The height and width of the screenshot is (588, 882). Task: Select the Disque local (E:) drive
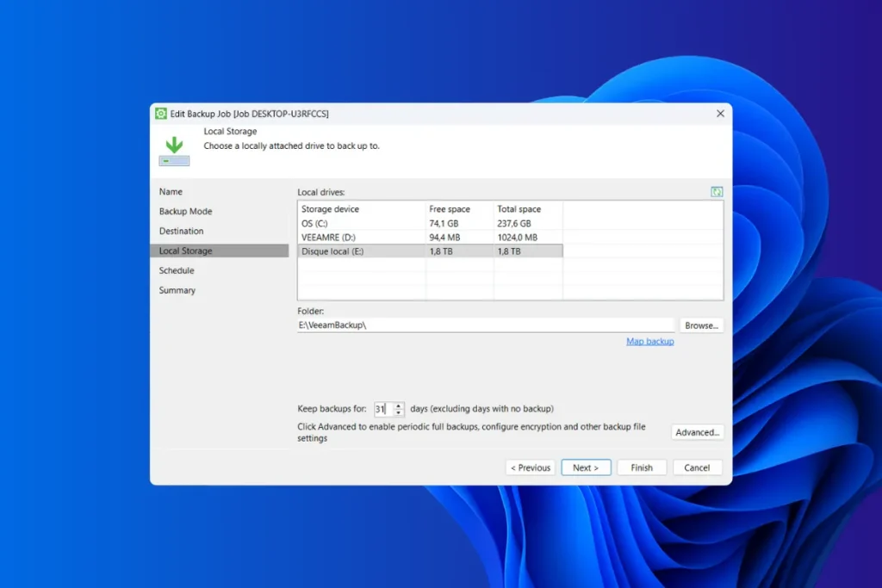tap(362, 251)
